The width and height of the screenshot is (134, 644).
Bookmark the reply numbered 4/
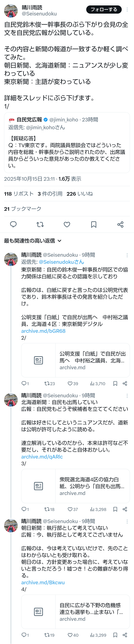[x=115, y=635]
